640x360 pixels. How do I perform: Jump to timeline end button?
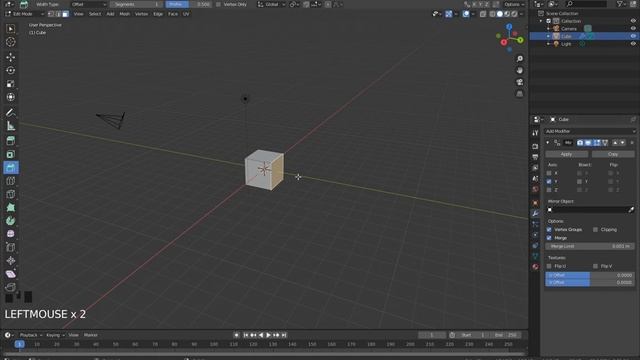click(x=284, y=335)
